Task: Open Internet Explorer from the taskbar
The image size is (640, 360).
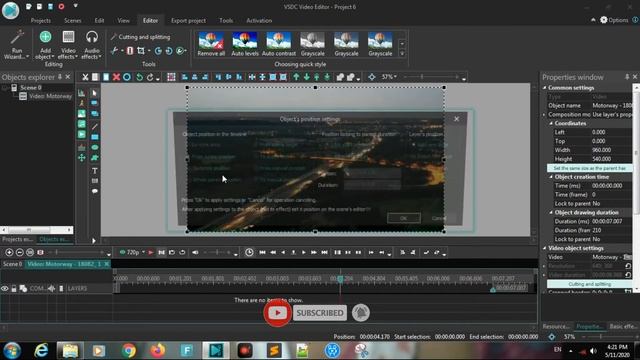Action: 41,350
